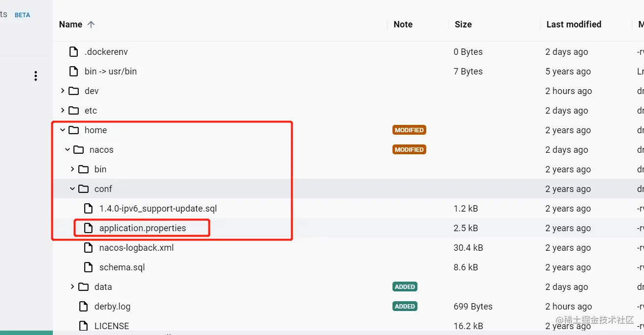Click the ADDED badge on derby.log row
Viewport: 644px width, 335px height.
coord(405,307)
